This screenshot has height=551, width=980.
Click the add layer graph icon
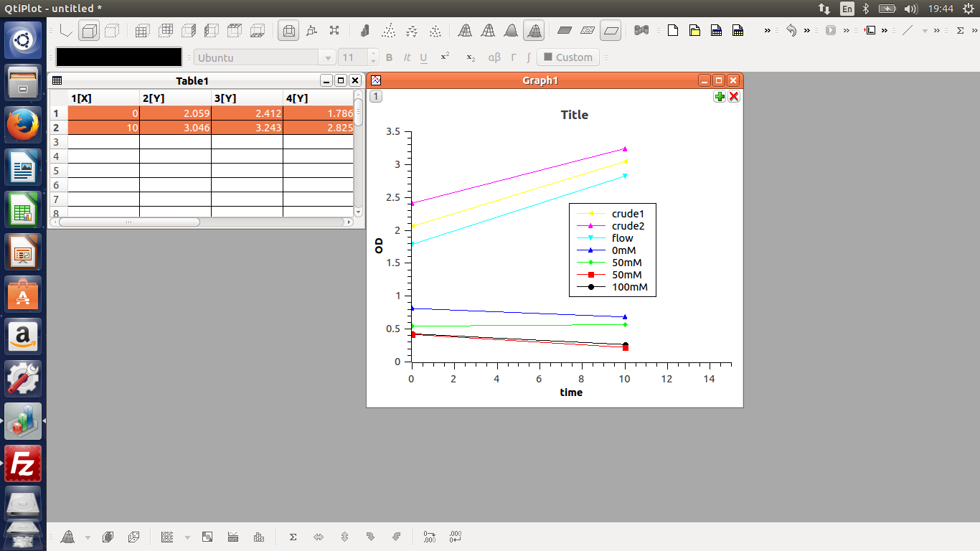870,31
